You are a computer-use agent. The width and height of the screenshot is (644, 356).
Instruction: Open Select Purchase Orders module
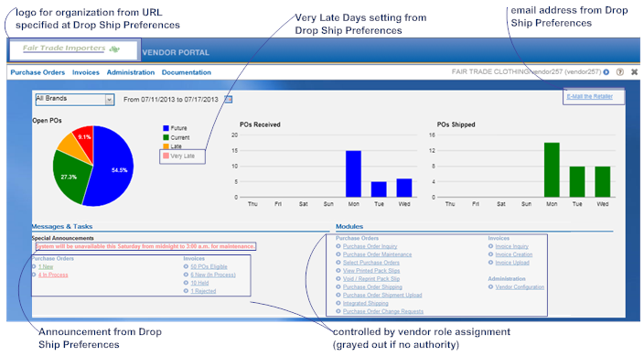click(x=370, y=263)
